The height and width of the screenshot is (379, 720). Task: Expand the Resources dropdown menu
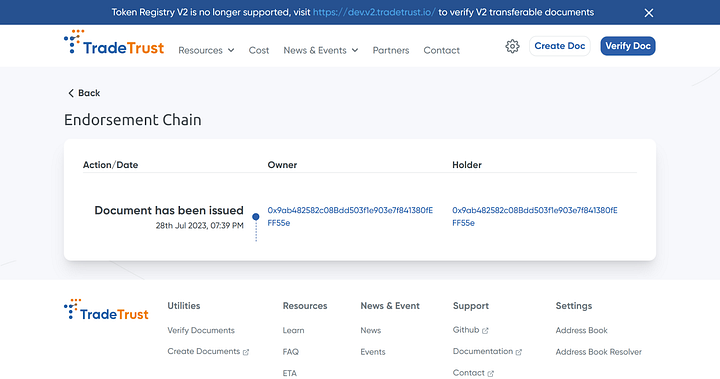pos(206,50)
